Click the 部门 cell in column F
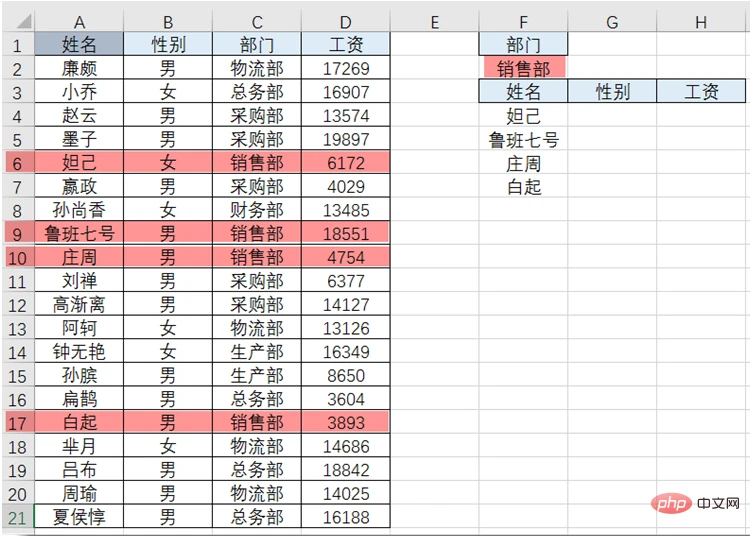 523,44
